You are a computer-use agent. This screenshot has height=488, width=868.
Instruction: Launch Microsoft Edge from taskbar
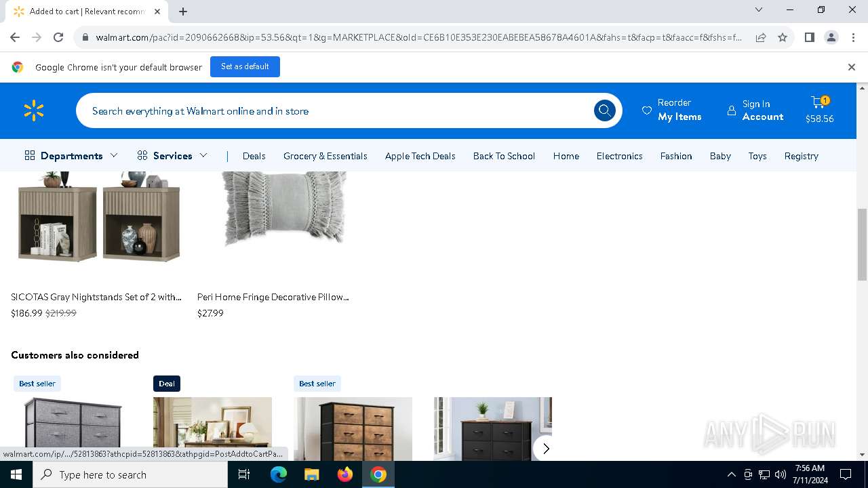click(x=279, y=474)
